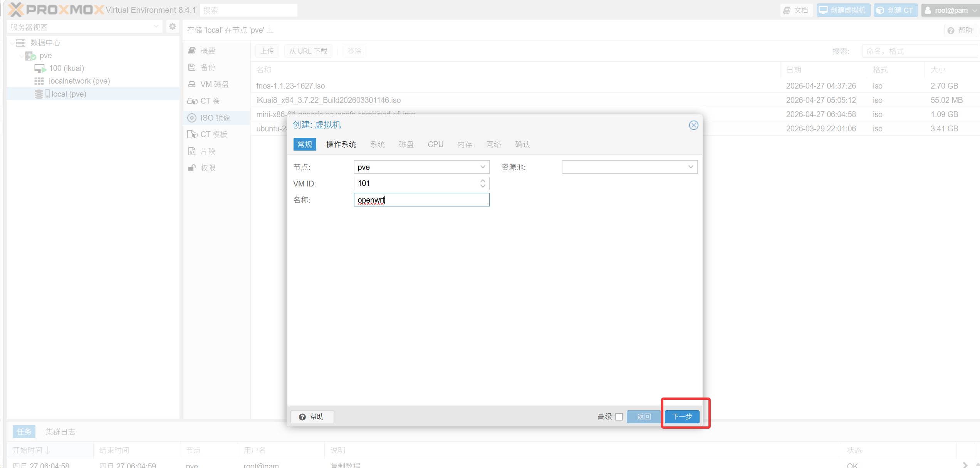Click the 文档 documentation button
The image size is (980, 468).
pyautogui.click(x=796, y=10)
